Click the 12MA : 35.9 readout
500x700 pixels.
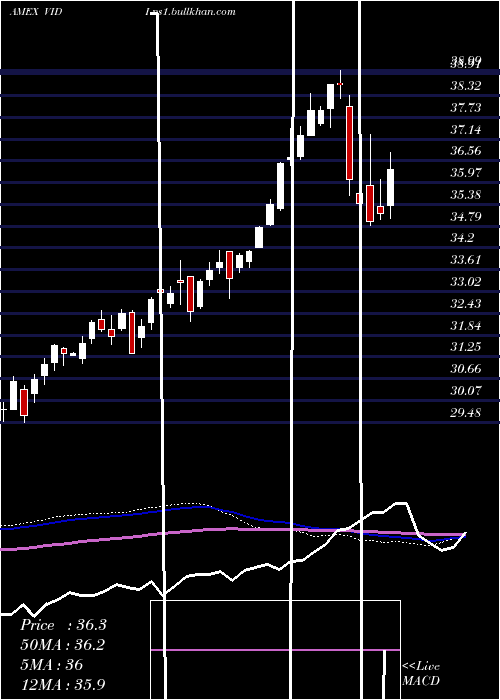pyautogui.click(x=62, y=684)
